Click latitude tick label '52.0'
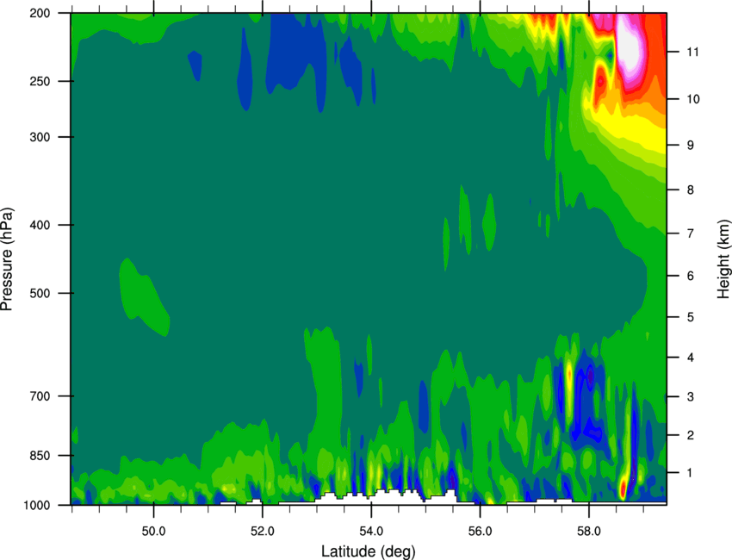732x560 pixels. click(x=263, y=531)
